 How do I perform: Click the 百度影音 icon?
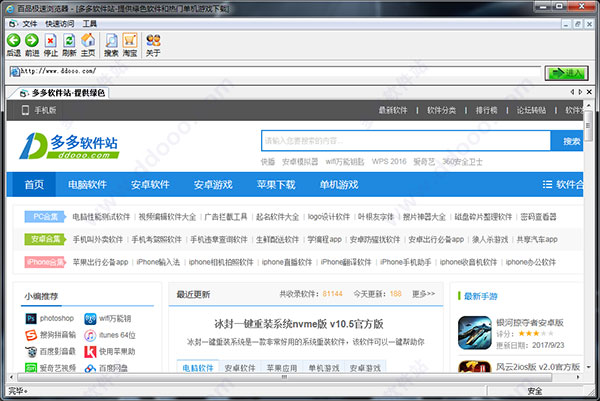[31, 352]
